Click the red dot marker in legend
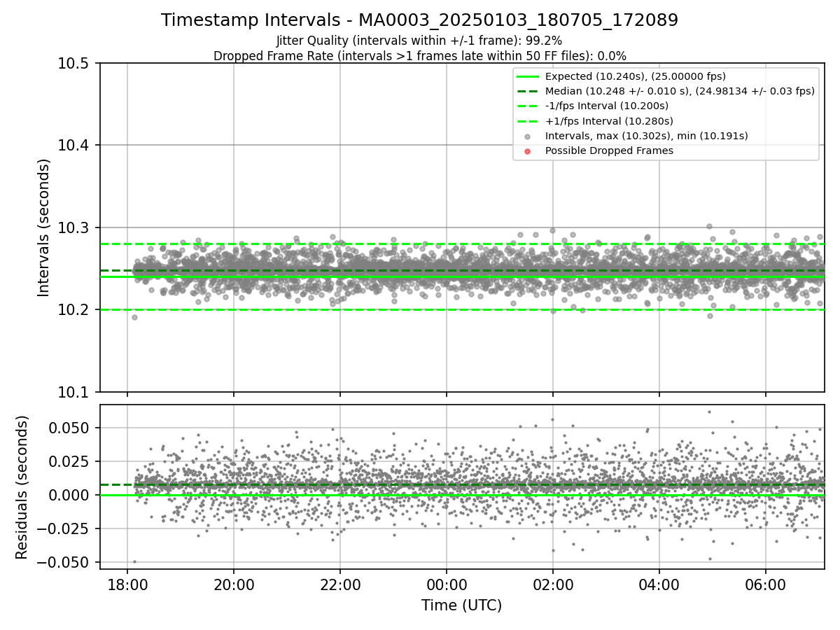840x630 pixels. (528, 151)
